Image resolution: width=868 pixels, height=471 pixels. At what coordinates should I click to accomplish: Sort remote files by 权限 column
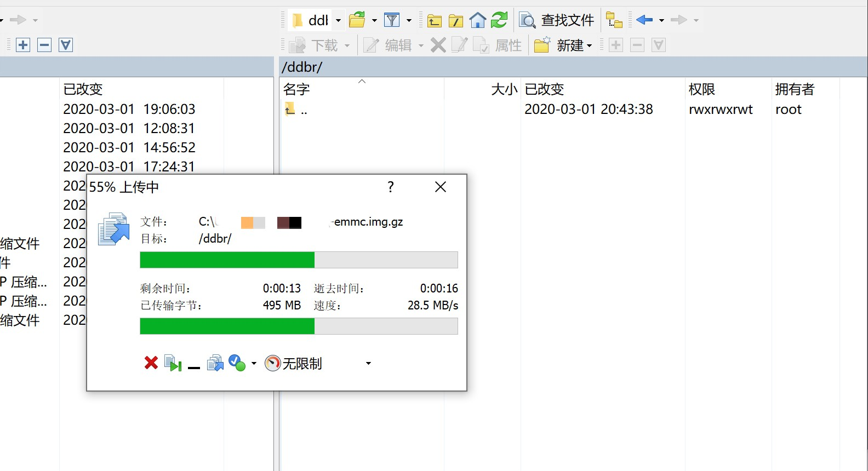pos(702,89)
